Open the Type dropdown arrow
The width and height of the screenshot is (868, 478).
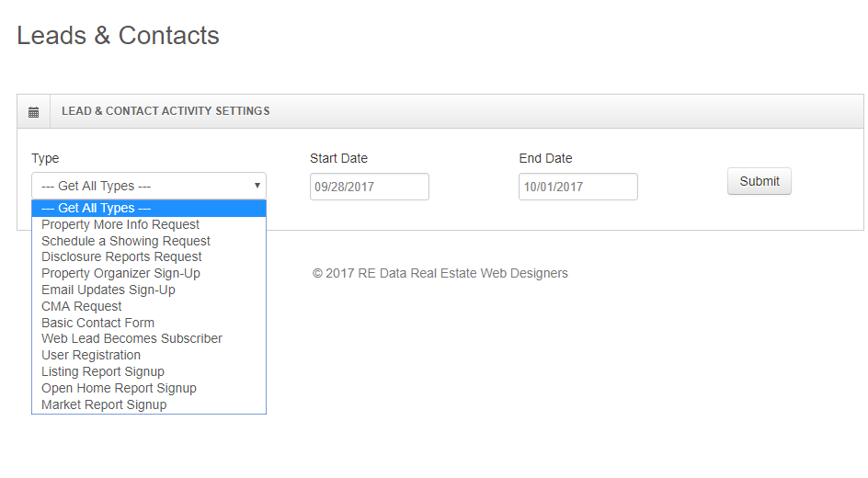[257, 186]
